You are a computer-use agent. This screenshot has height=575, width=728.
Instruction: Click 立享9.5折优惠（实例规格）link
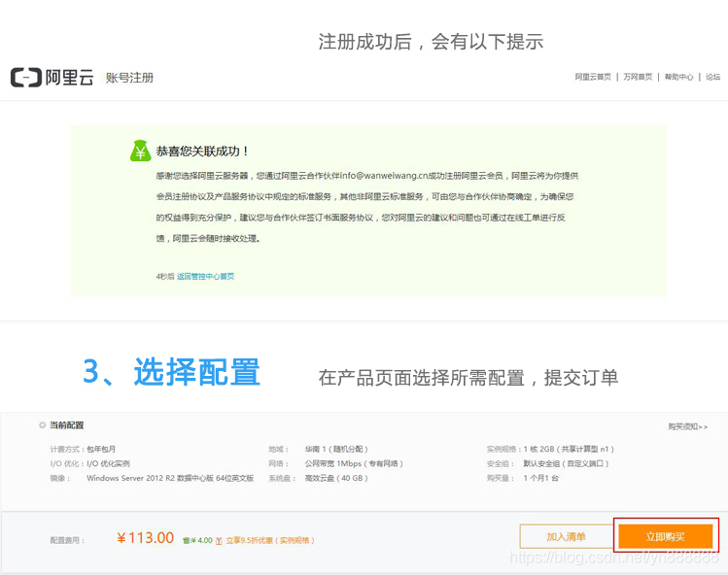pyautogui.click(x=270, y=541)
